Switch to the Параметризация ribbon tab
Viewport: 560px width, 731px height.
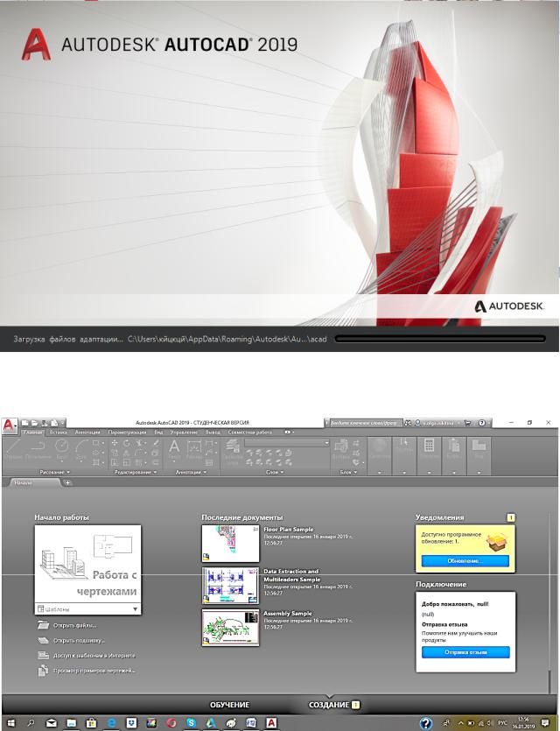(127, 432)
